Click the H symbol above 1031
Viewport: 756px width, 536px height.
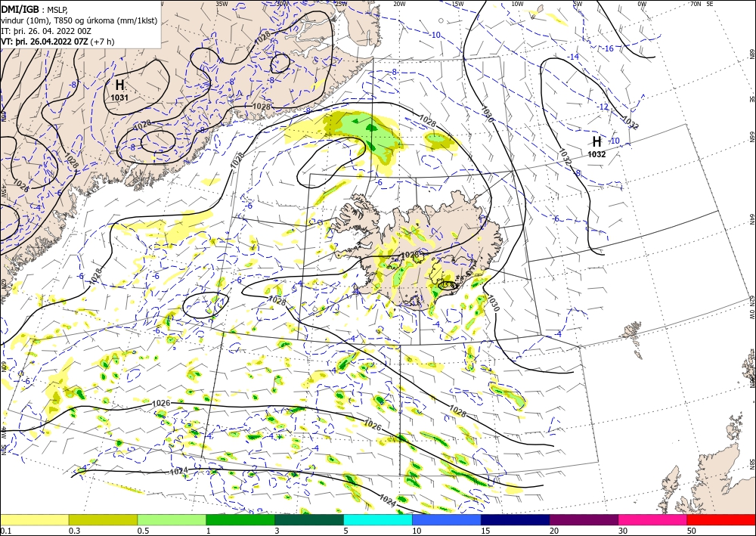pos(119,85)
